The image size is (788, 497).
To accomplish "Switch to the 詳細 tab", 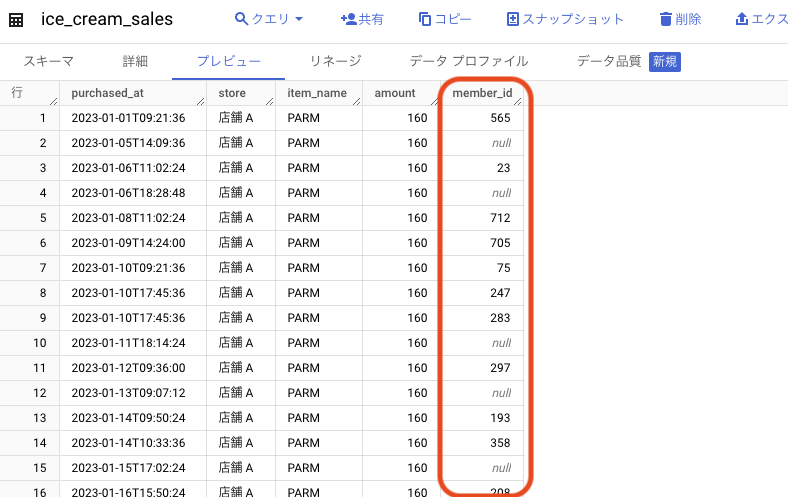I will click(135, 61).
